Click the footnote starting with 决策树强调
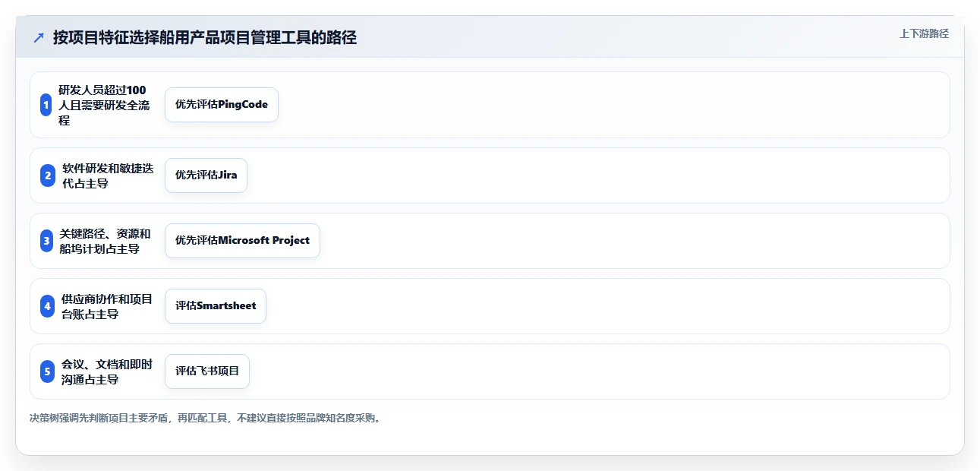Screen dimensions: 980x471 point(204,418)
